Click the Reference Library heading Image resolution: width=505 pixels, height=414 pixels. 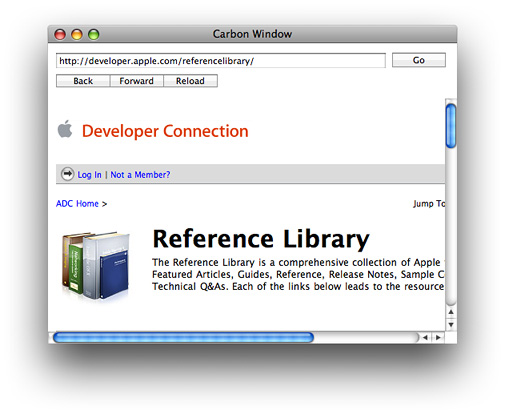click(261, 239)
